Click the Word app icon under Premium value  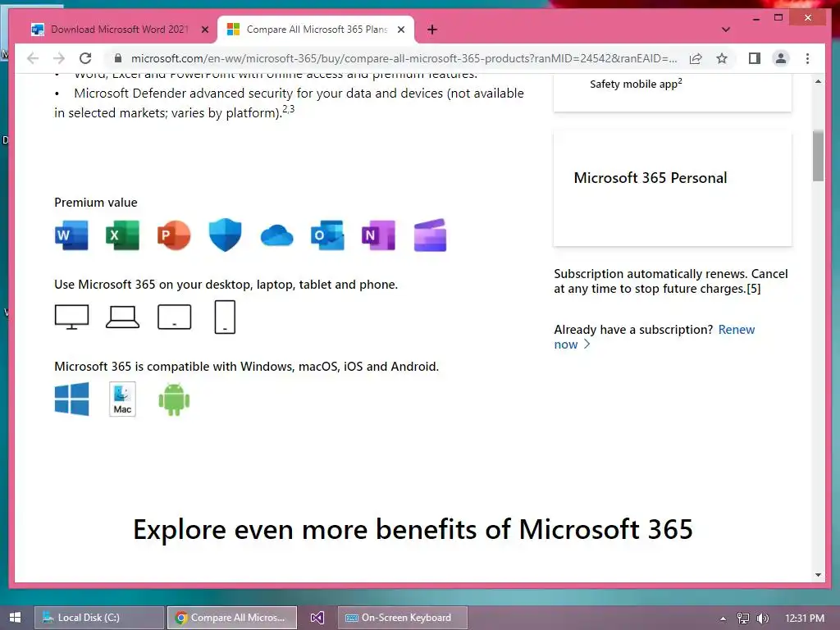point(71,235)
